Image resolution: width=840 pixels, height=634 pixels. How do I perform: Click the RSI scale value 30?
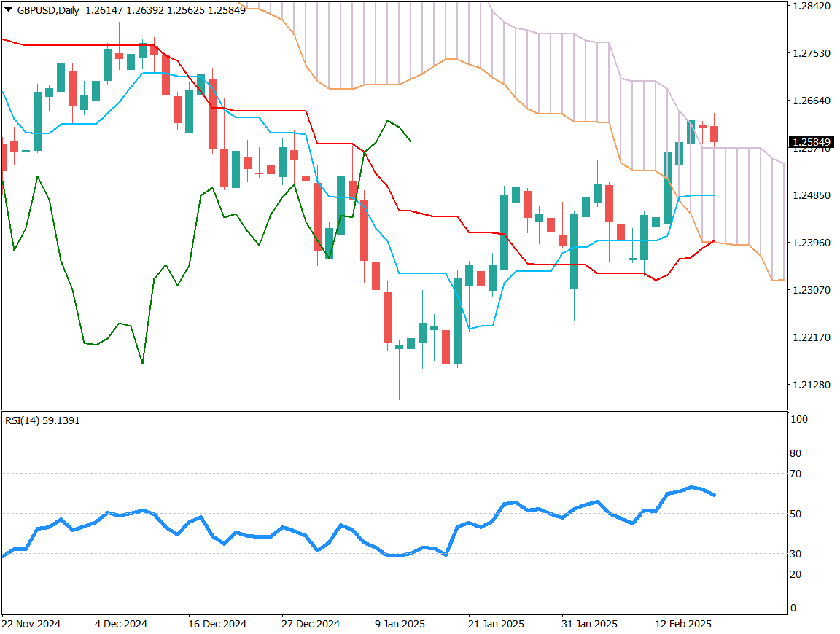coord(796,554)
